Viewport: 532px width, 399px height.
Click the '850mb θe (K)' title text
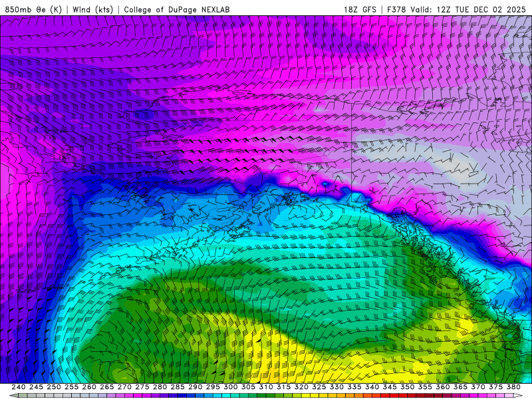point(33,9)
